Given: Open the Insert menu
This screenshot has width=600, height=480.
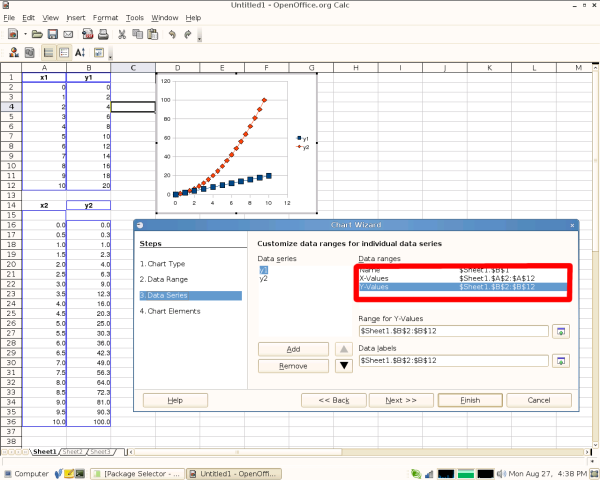Looking at the screenshot, I should [x=76, y=18].
